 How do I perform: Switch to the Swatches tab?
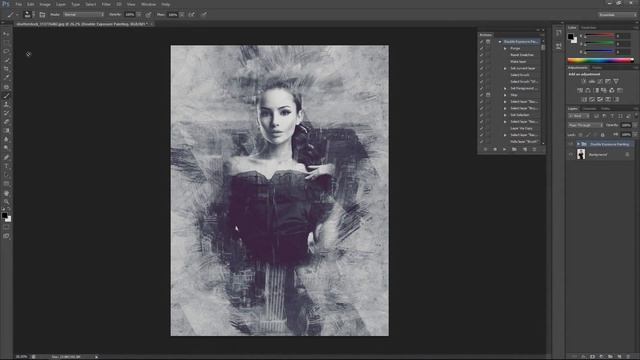click(589, 28)
